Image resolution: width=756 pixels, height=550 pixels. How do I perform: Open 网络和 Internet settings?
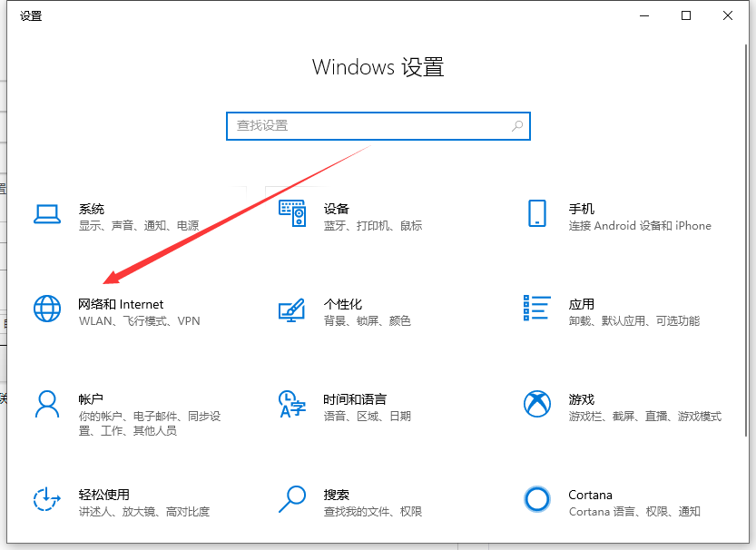[121, 305]
